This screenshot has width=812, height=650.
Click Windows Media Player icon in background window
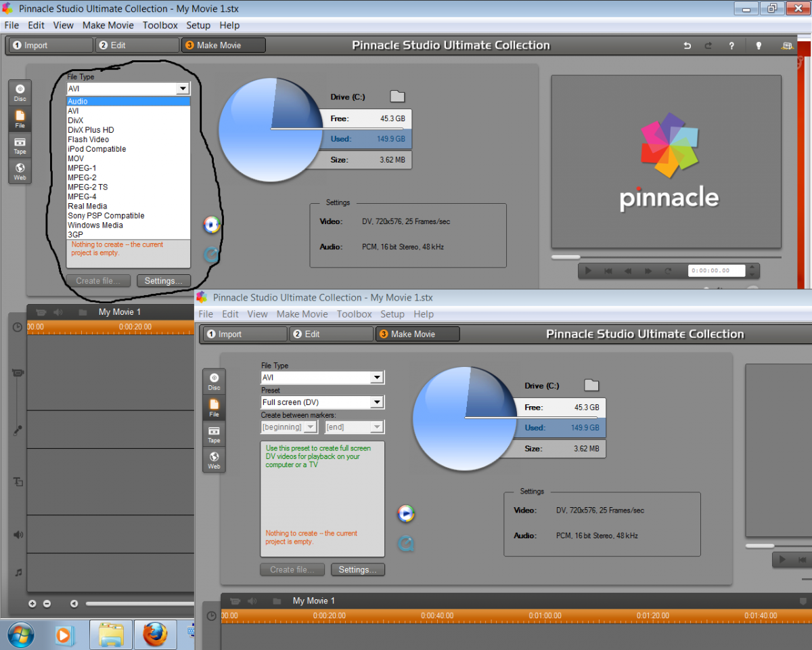(212, 225)
